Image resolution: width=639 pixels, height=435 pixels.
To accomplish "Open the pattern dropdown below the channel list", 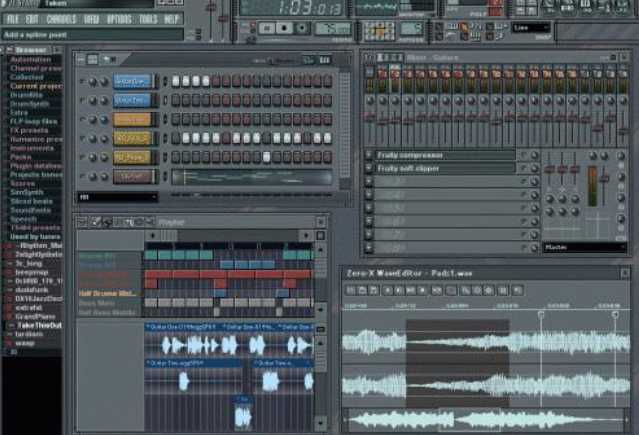I will click(x=118, y=197).
